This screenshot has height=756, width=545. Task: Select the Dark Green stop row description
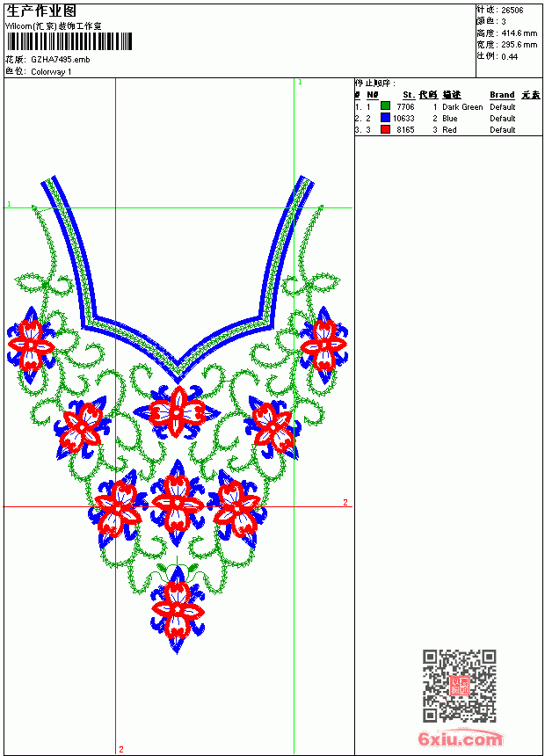(x=462, y=106)
